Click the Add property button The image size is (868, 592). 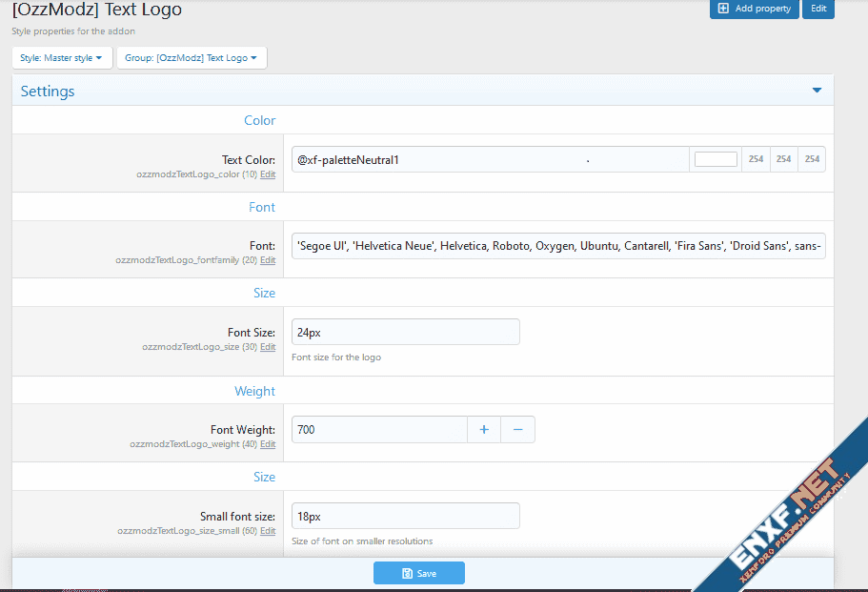(754, 9)
